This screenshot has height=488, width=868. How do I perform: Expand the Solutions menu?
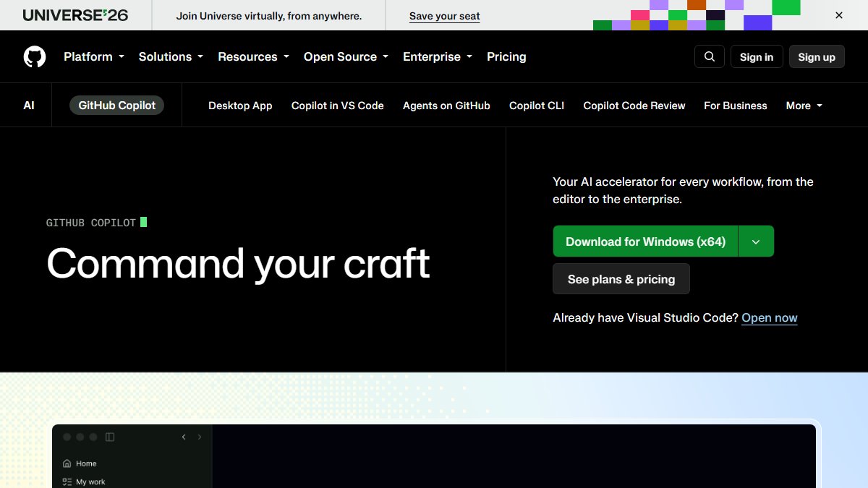171,56
